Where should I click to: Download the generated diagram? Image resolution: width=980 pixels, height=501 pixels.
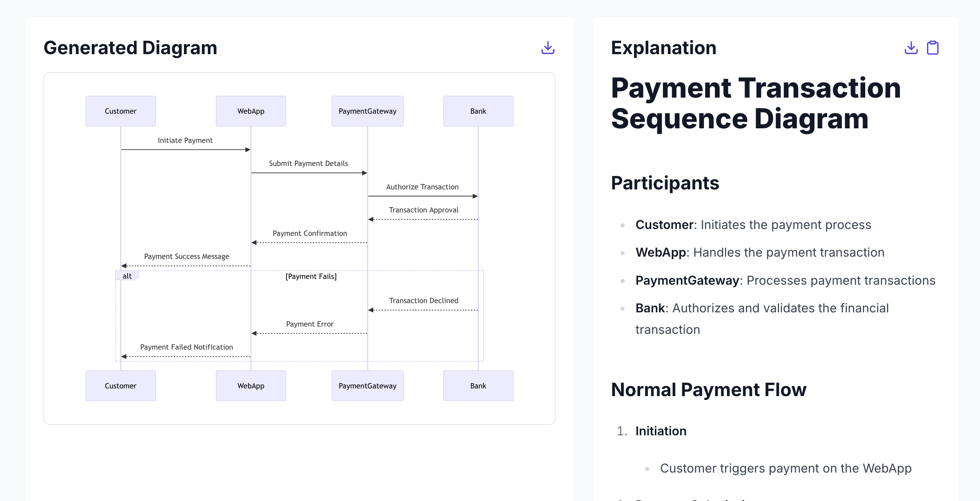[548, 48]
